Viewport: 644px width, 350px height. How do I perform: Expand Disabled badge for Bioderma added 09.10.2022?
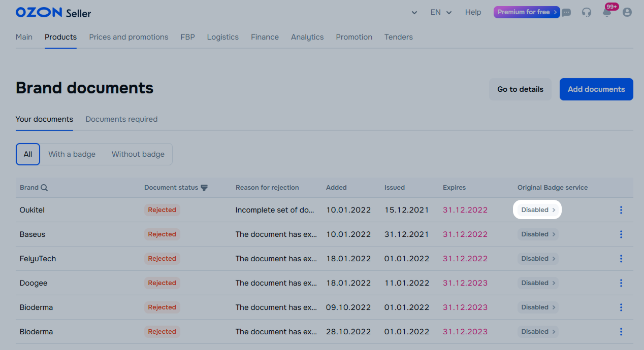[x=538, y=307]
